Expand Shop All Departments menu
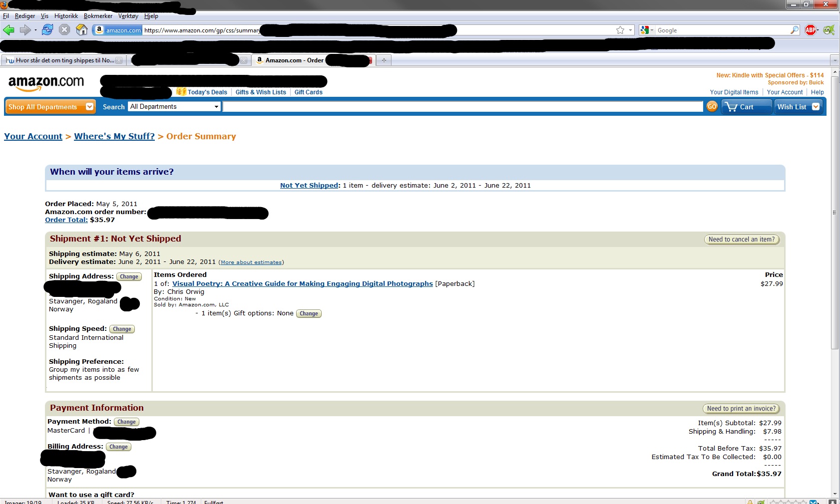This screenshot has width=840, height=504. click(50, 107)
